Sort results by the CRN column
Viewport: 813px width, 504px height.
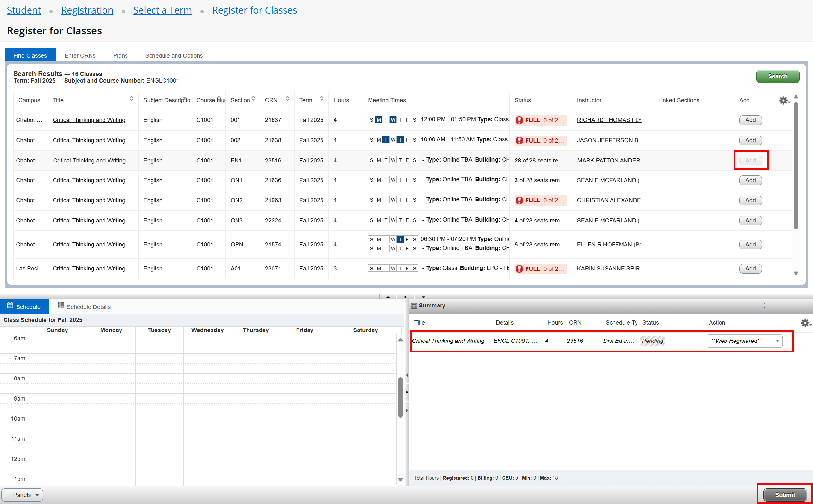point(288,98)
